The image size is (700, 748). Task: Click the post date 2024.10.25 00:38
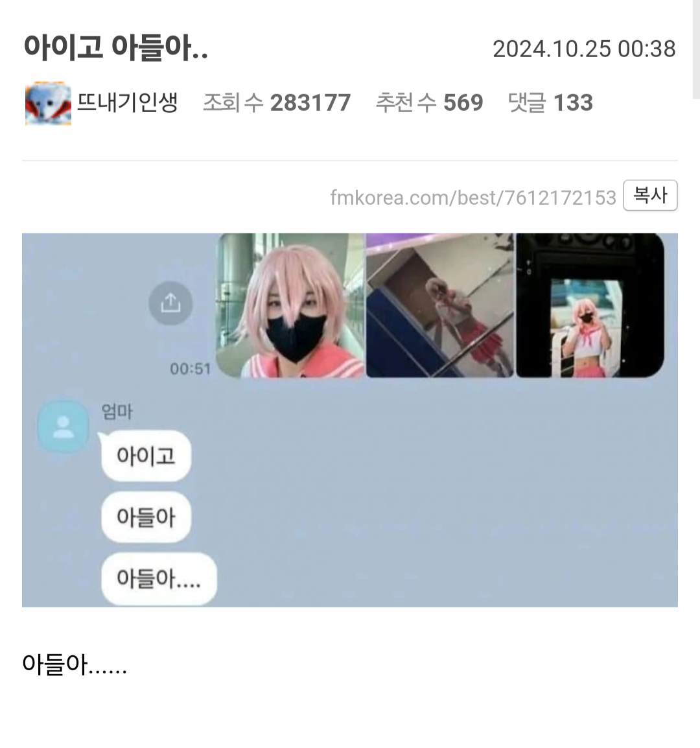(584, 49)
